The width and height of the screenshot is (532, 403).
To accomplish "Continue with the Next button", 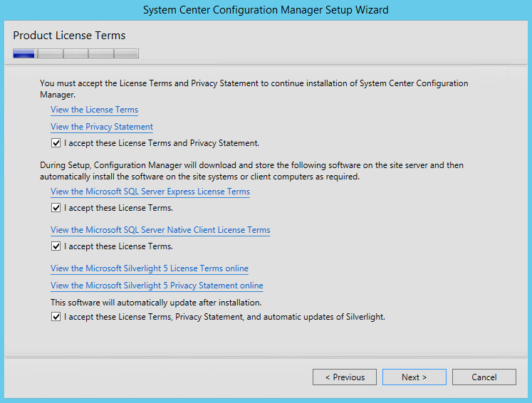I will point(414,377).
